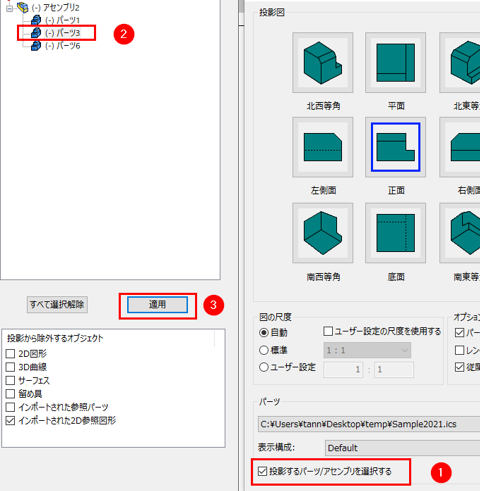Select the 底面 bottom view icon

point(395,233)
